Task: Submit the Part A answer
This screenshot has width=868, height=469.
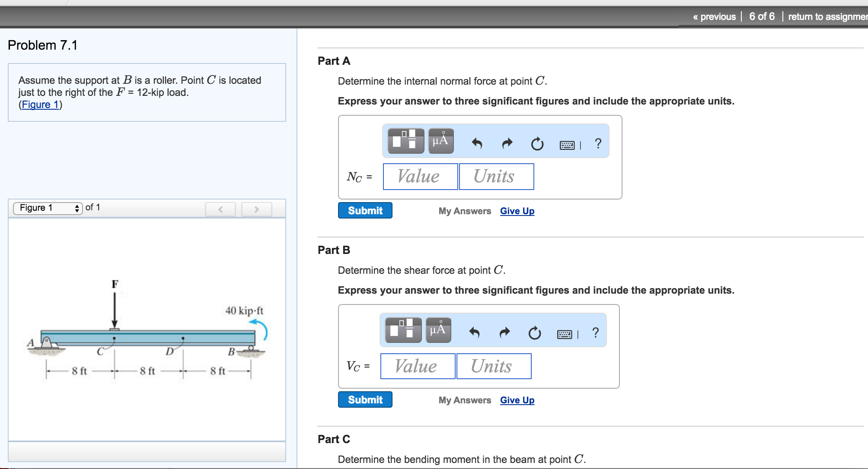Action: 365,211
